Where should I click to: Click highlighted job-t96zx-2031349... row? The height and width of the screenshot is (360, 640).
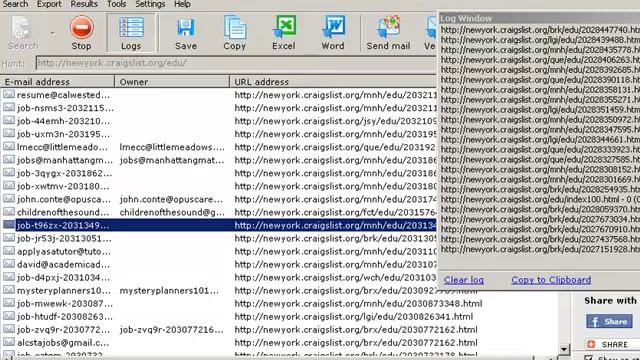pyautogui.click(x=219, y=225)
